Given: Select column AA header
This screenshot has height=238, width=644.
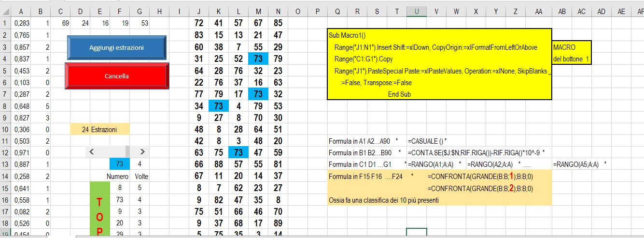Looking at the screenshot, I should pos(538,12).
